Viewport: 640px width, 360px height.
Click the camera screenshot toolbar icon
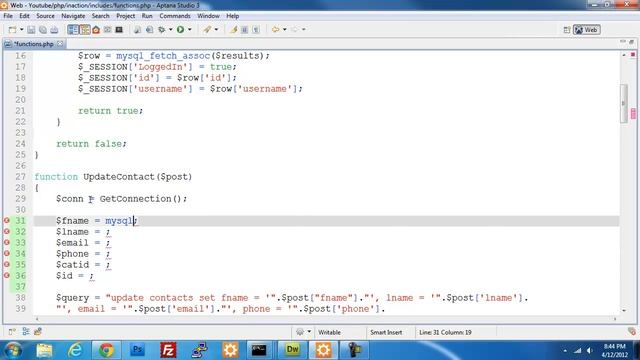click(x=107, y=30)
